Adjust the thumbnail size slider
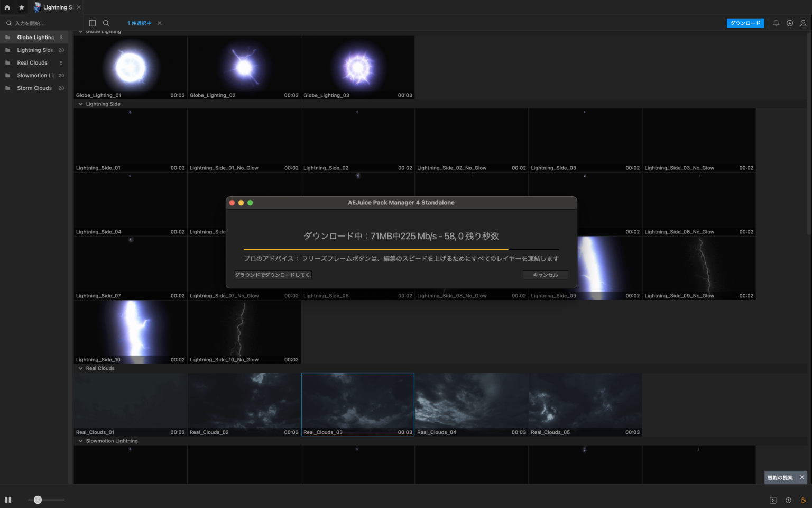This screenshot has height=508, width=812. click(38, 500)
